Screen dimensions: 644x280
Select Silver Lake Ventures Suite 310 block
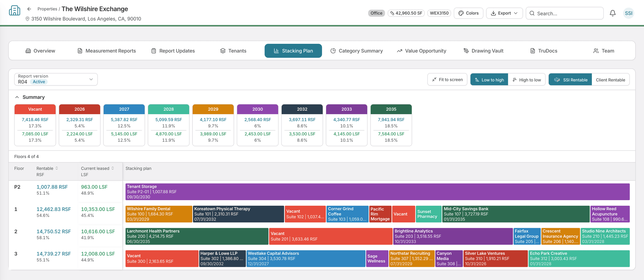pyautogui.click(x=496, y=259)
